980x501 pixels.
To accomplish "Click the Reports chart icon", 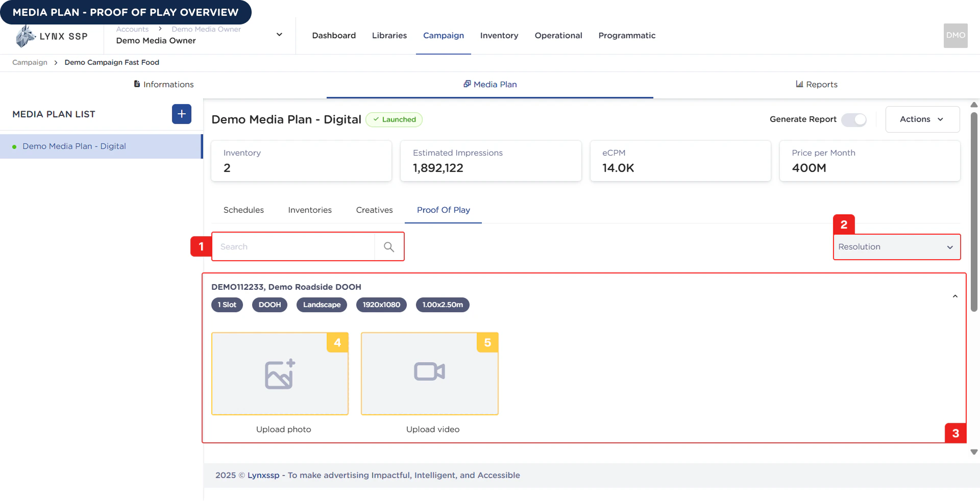I will [799, 84].
